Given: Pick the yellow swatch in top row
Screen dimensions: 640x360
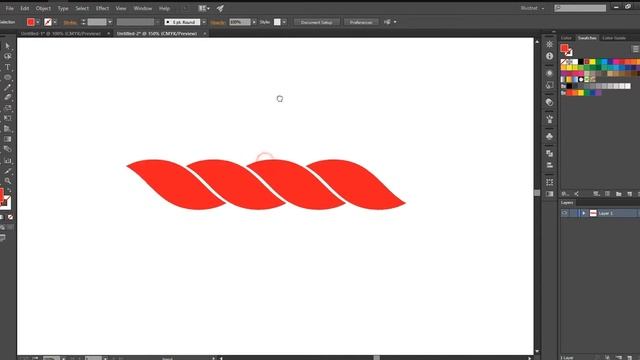Looking at the screenshot, I should click(x=592, y=62).
